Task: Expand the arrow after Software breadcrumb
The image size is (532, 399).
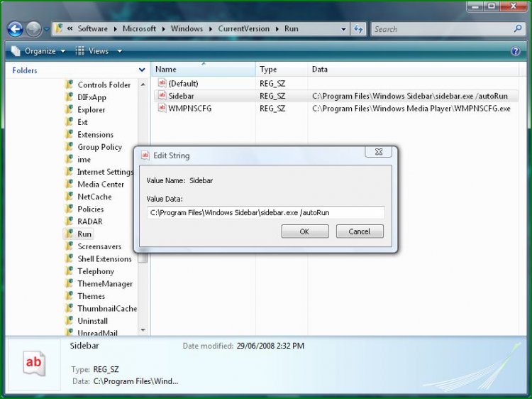Action: [115, 29]
